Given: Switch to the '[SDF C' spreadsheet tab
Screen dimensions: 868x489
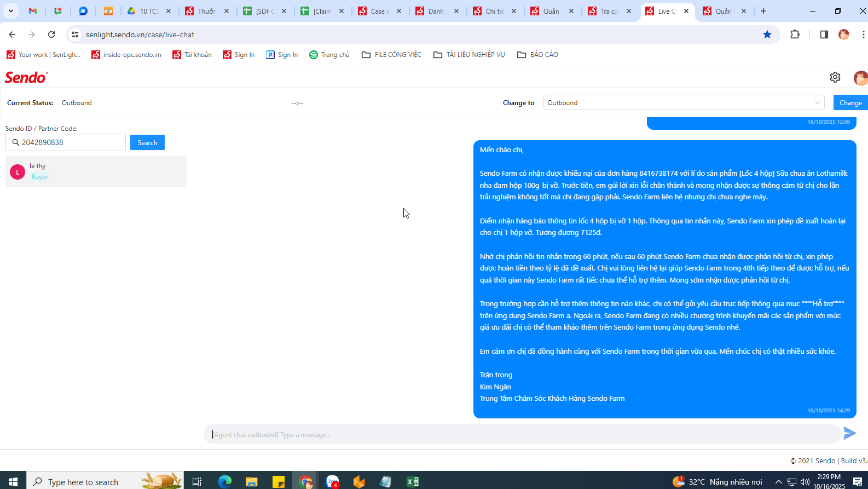Looking at the screenshot, I should pos(264,11).
